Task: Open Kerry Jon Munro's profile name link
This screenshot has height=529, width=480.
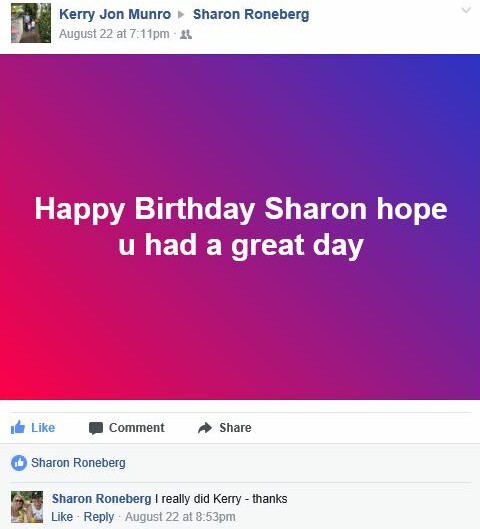Action: coord(115,15)
